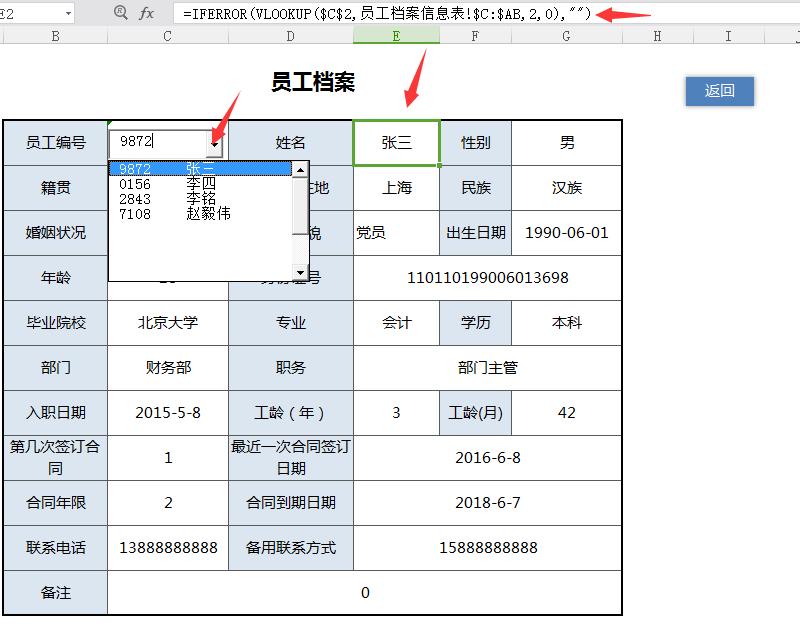Image resolution: width=800 pixels, height=624 pixels.
Task: Click the 党员 cell
Action: click(x=397, y=233)
